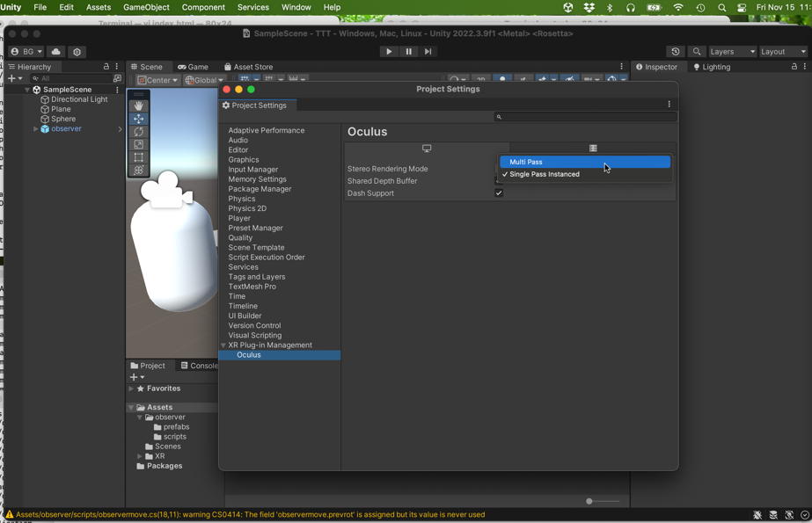Select the Scale tool

coord(138,144)
